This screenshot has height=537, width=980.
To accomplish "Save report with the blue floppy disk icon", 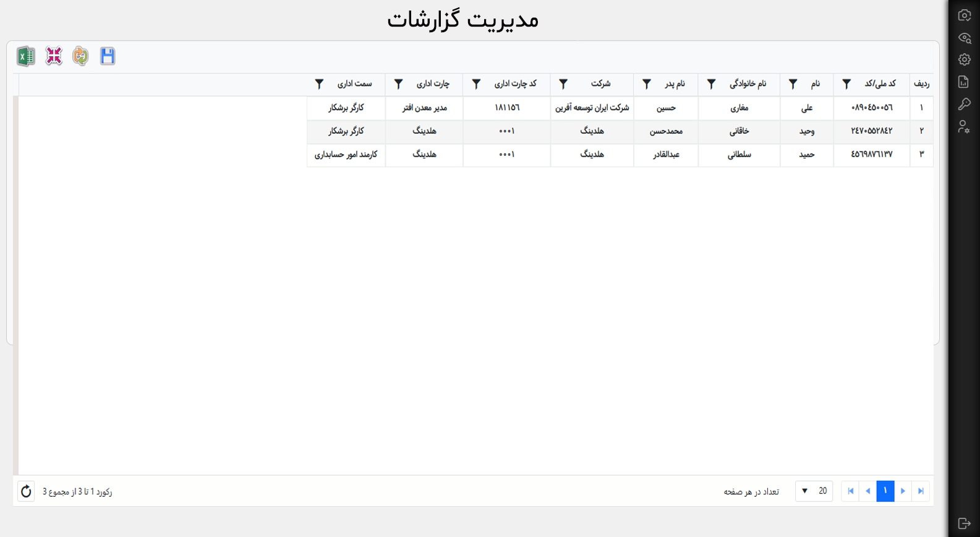I will tap(108, 56).
